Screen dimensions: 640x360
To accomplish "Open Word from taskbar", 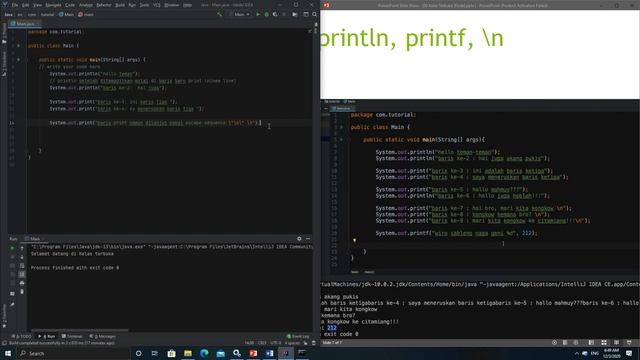I will pos(269,353).
